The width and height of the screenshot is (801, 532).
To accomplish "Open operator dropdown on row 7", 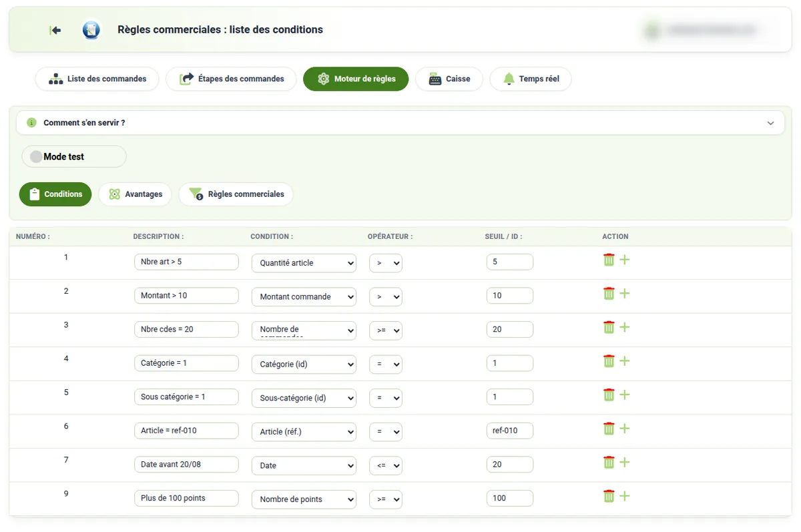I will tap(386, 465).
